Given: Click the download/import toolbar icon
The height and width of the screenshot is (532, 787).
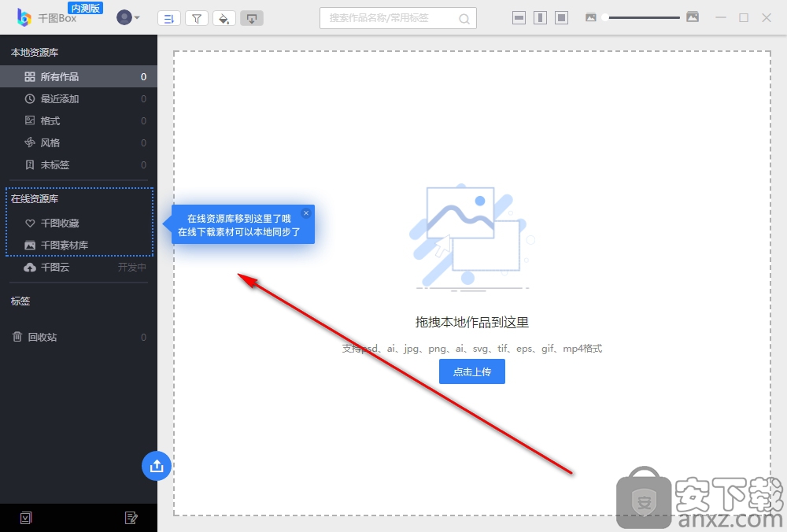Looking at the screenshot, I should click(252, 19).
